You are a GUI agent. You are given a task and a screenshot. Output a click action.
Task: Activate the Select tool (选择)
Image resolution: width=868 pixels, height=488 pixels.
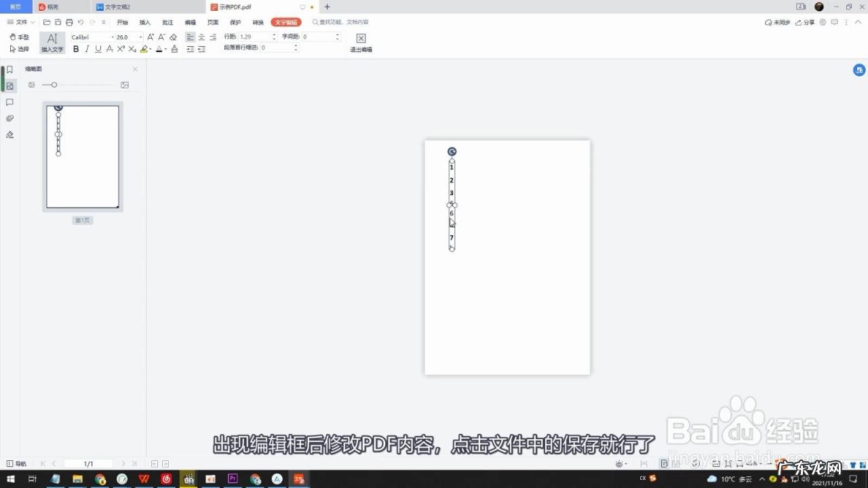tap(20, 49)
